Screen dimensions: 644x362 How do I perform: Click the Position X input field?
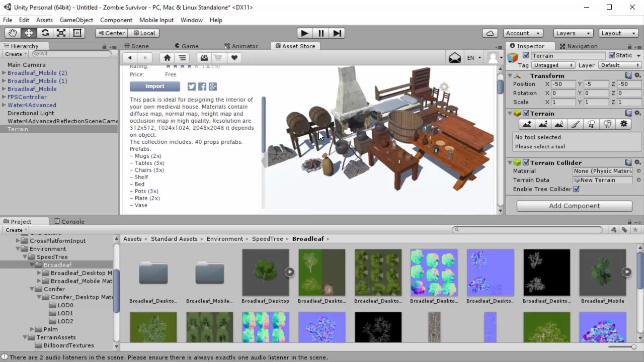[563, 84]
